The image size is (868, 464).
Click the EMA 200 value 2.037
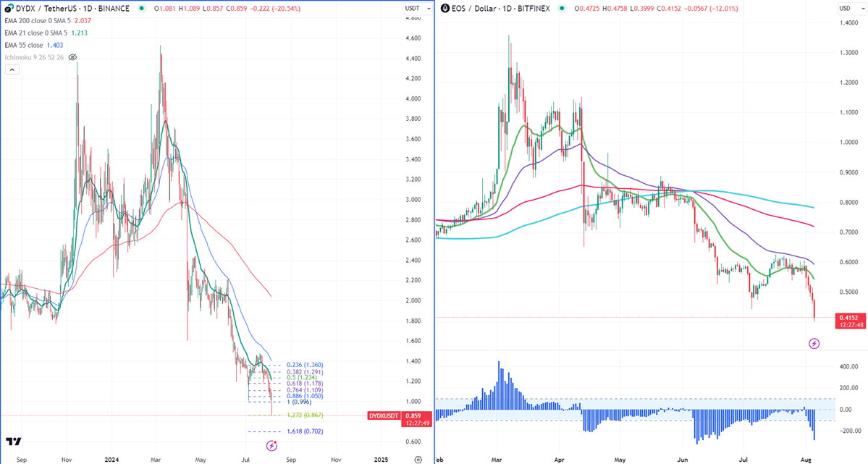click(x=83, y=20)
